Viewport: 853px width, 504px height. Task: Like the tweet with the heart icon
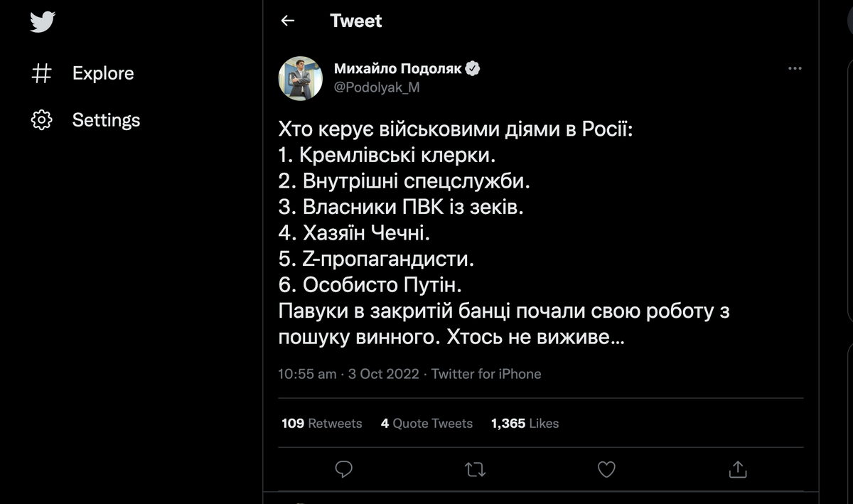click(606, 469)
